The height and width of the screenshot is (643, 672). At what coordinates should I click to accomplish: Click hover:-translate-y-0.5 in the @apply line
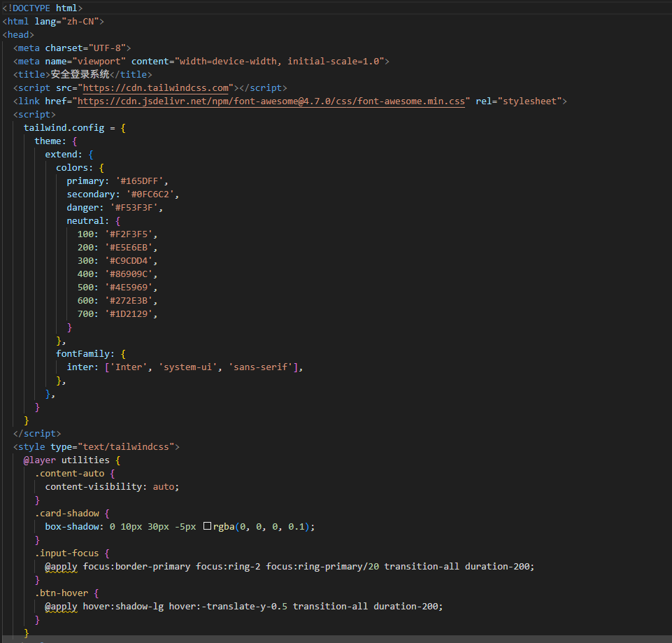pyautogui.click(x=228, y=607)
